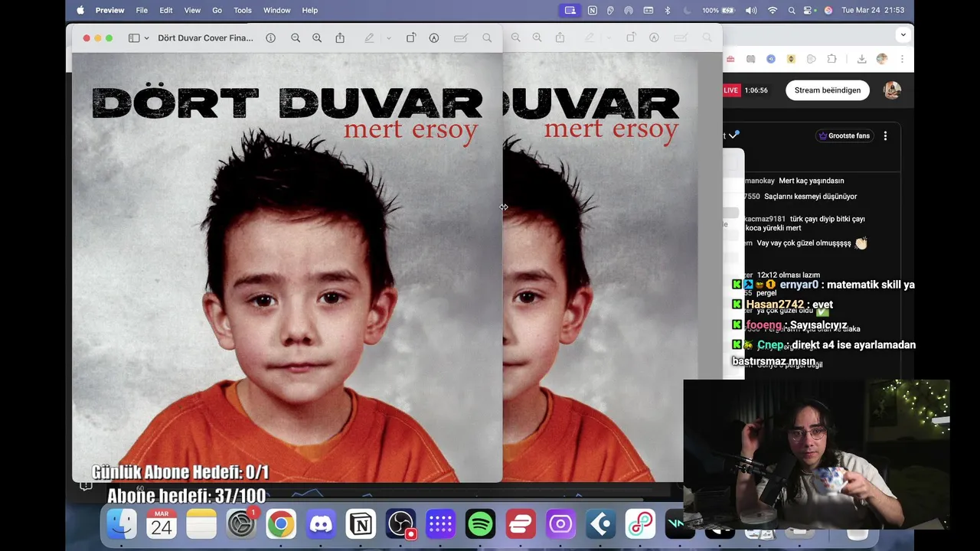980x551 pixels.
Task: Zoom in on the front Preview window
Action: [317, 37]
